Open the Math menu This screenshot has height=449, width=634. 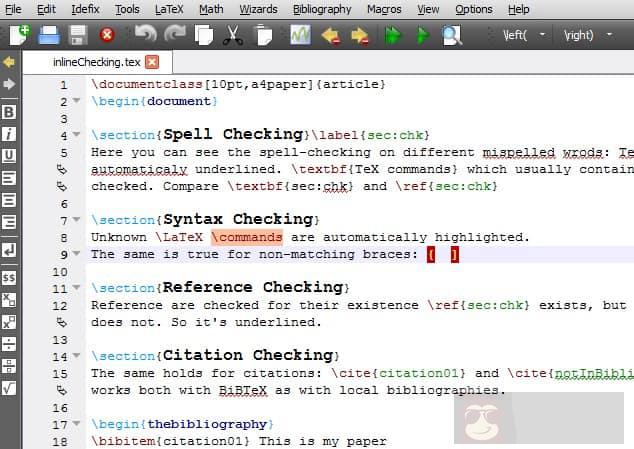(211, 9)
